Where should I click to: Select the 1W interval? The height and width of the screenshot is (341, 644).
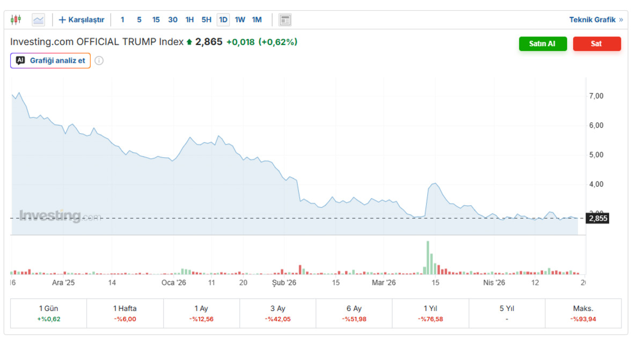point(240,20)
